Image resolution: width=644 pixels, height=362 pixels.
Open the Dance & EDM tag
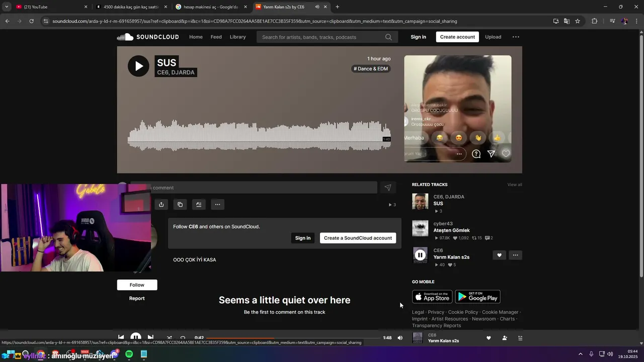coord(371,69)
